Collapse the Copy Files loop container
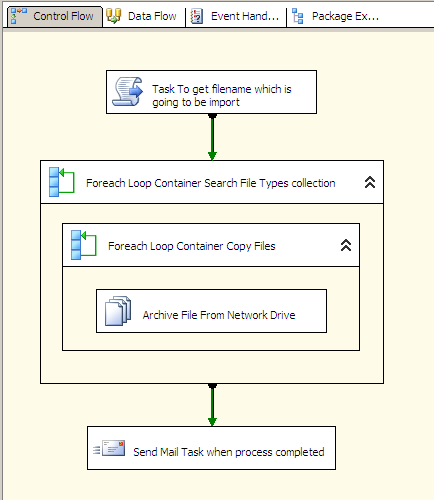 pos(346,245)
